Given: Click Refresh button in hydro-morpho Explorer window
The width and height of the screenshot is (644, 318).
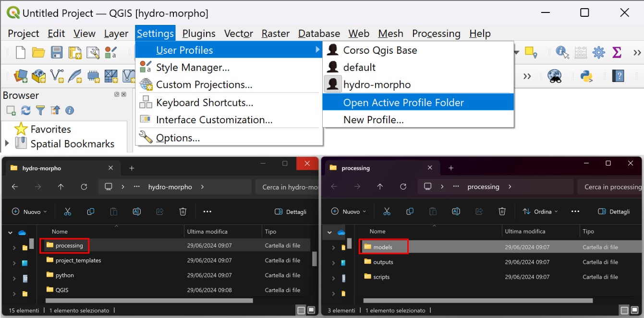Looking at the screenshot, I should pyautogui.click(x=84, y=187).
